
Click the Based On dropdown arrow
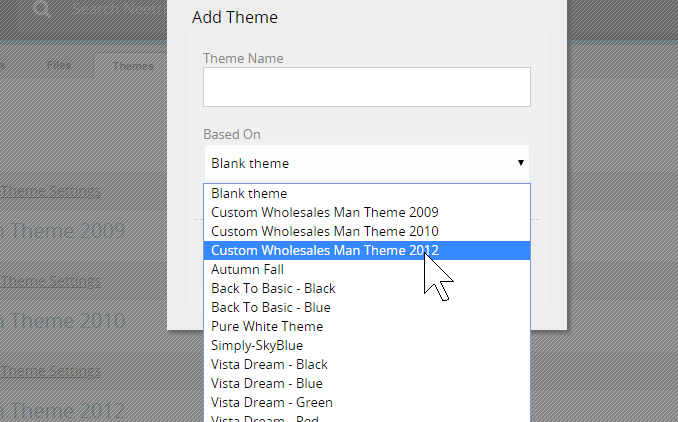521,163
